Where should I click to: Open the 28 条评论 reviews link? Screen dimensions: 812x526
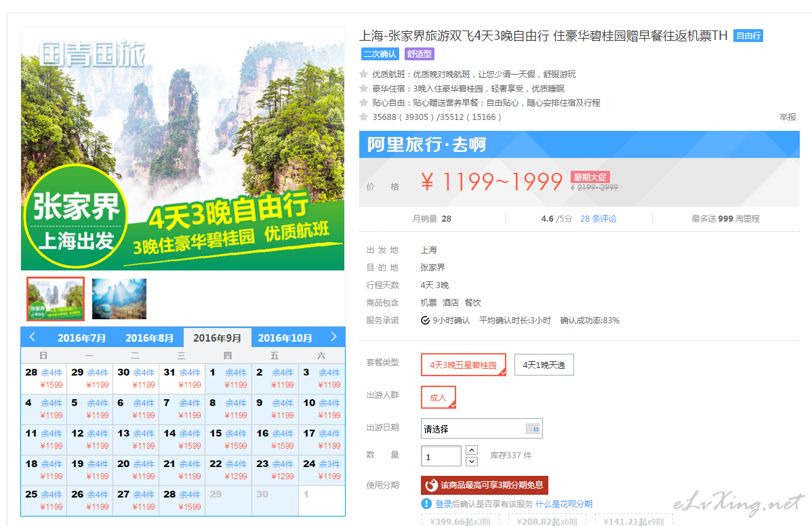pos(598,218)
